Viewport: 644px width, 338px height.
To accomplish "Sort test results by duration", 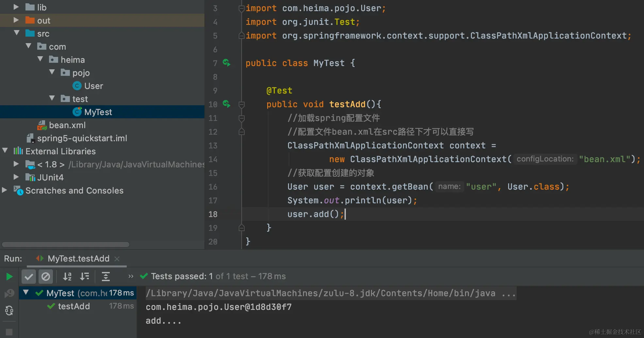I will tap(85, 277).
